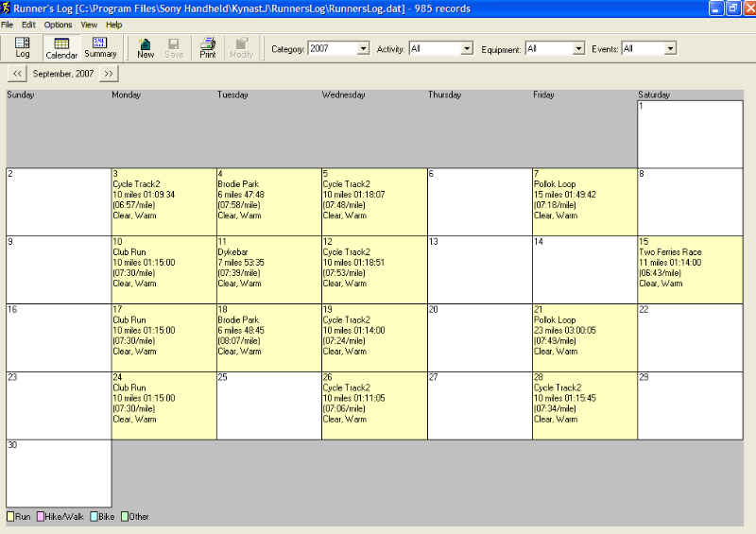The image size is (756, 534).
Task: Click the empty September 8 cell
Action: (x=690, y=202)
